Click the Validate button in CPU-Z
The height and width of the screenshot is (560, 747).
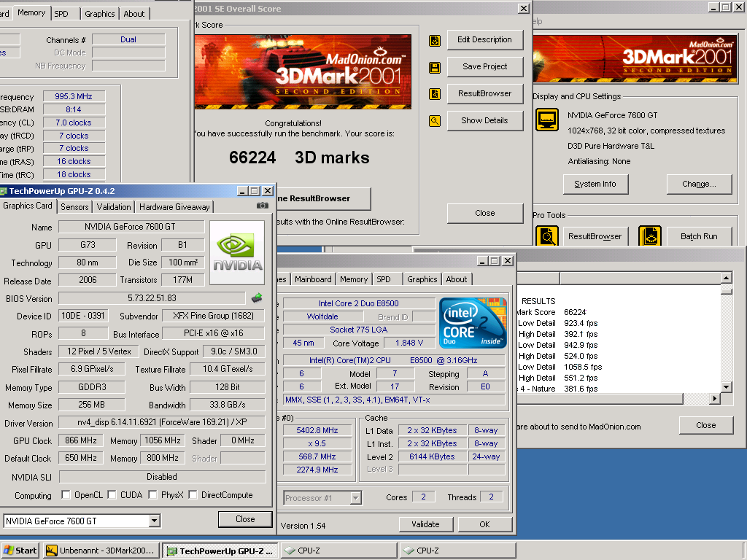click(x=426, y=524)
